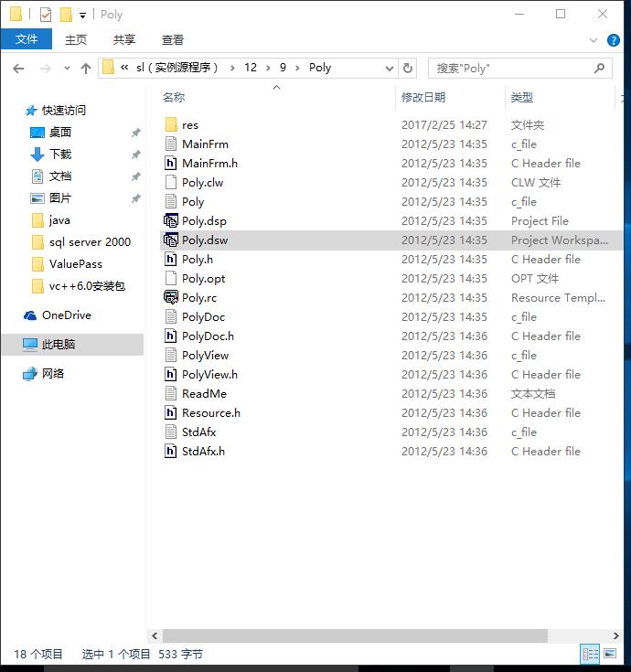This screenshot has height=672, width=631.
Task: Open the 主页 ribbon tab
Action: pos(75,40)
